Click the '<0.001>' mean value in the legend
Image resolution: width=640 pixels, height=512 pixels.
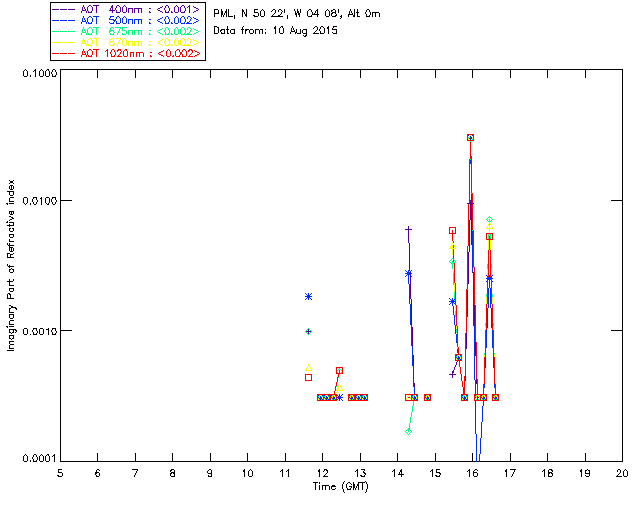click(x=178, y=9)
